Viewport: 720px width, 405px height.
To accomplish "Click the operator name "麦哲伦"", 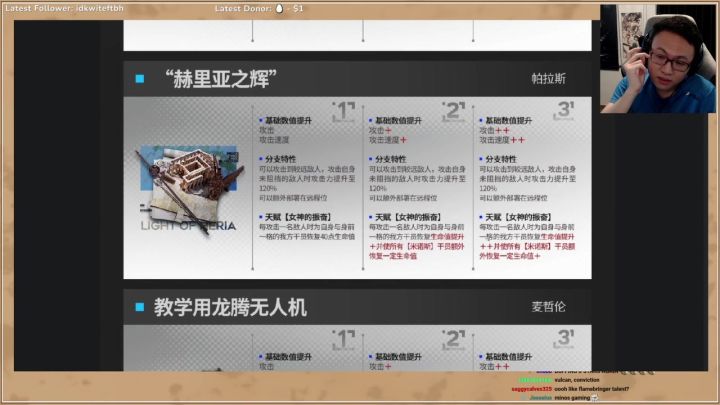I will 548,307.
